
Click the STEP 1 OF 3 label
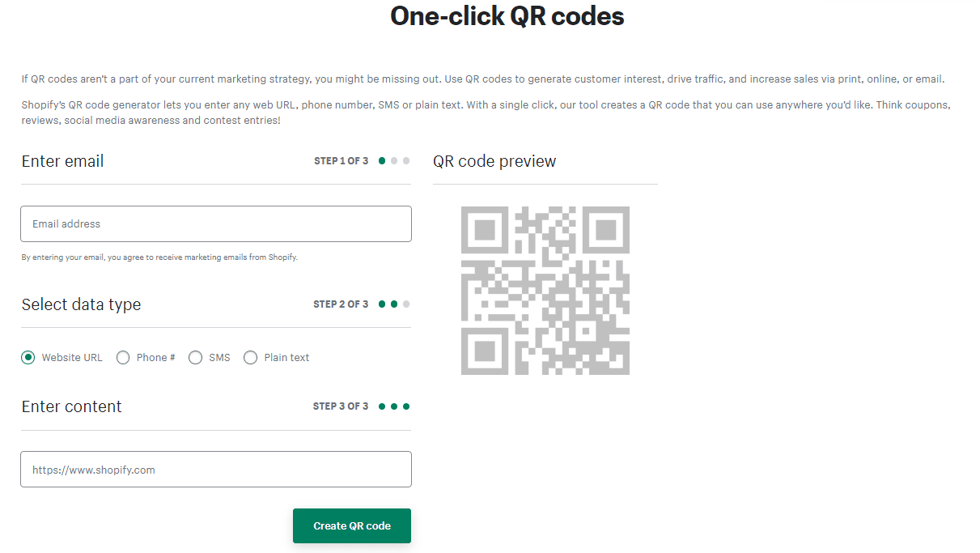(x=341, y=160)
